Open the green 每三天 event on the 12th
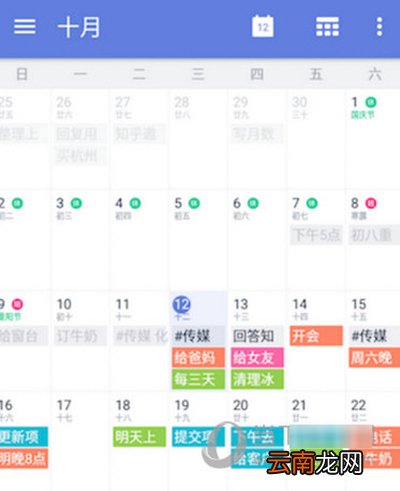Image resolution: width=400 pixels, height=491 pixels. (x=198, y=379)
